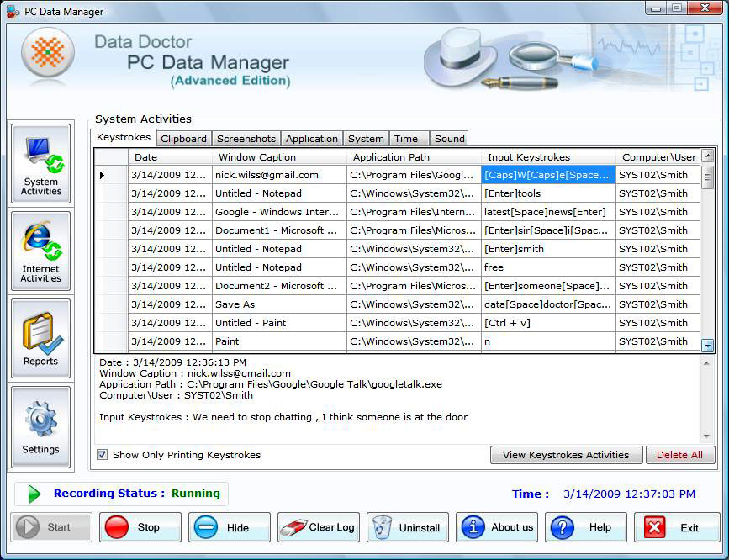Click View Keystrokes Activities button
The width and height of the screenshot is (729, 560).
[x=566, y=454]
